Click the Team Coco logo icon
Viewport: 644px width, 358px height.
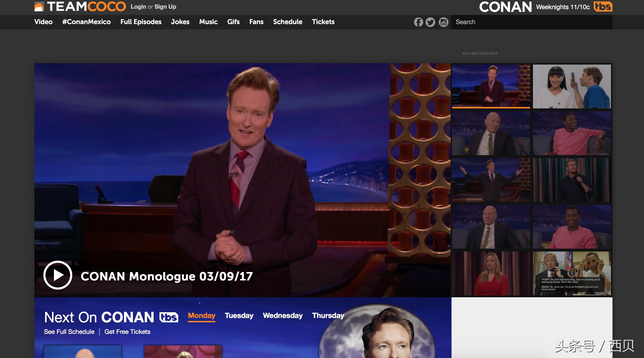coord(39,7)
